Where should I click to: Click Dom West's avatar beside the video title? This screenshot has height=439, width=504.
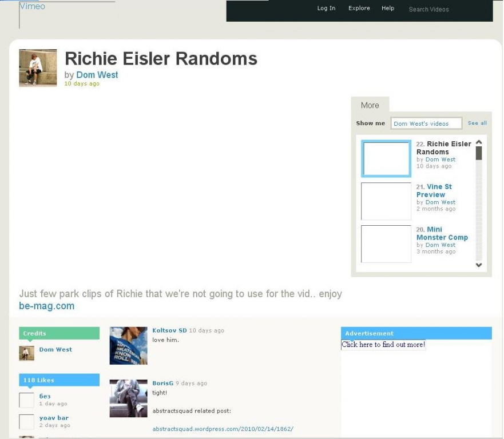[38, 67]
